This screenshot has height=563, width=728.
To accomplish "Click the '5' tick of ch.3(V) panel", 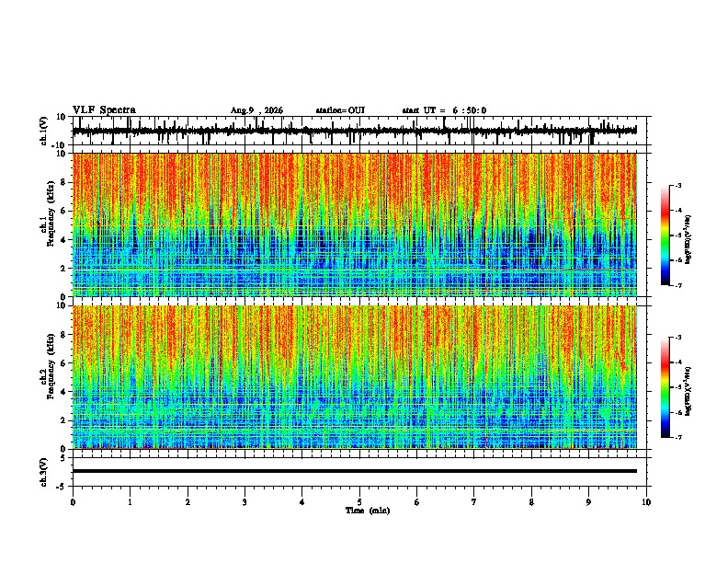I will tap(64, 458).
